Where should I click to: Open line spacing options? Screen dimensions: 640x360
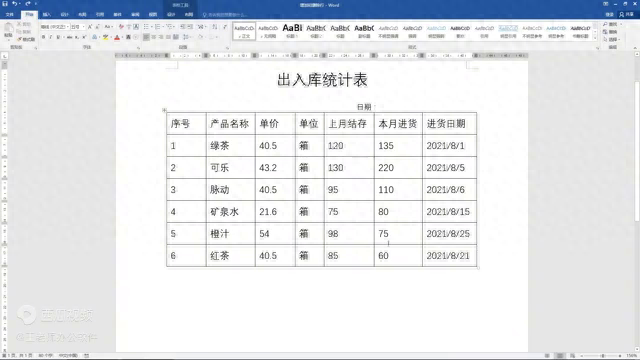tap(186, 37)
